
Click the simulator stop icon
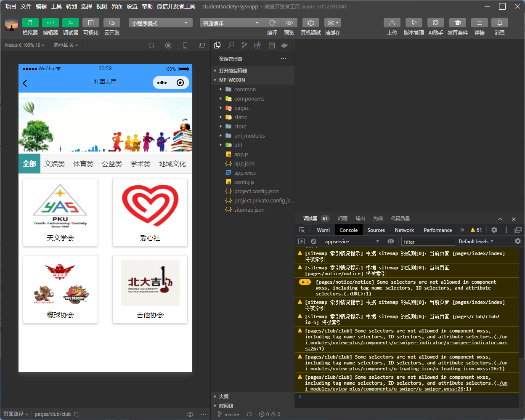pyautogui.click(x=168, y=45)
